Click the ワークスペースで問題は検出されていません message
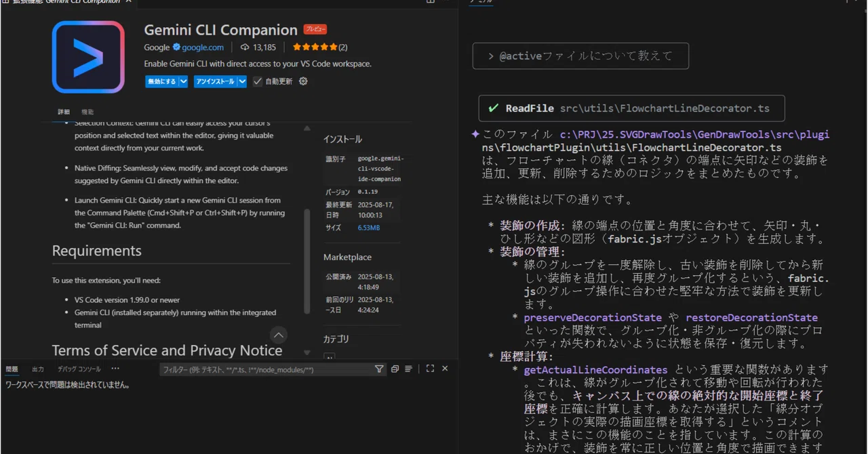This screenshot has width=868, height=454. (x=67, y=385)
